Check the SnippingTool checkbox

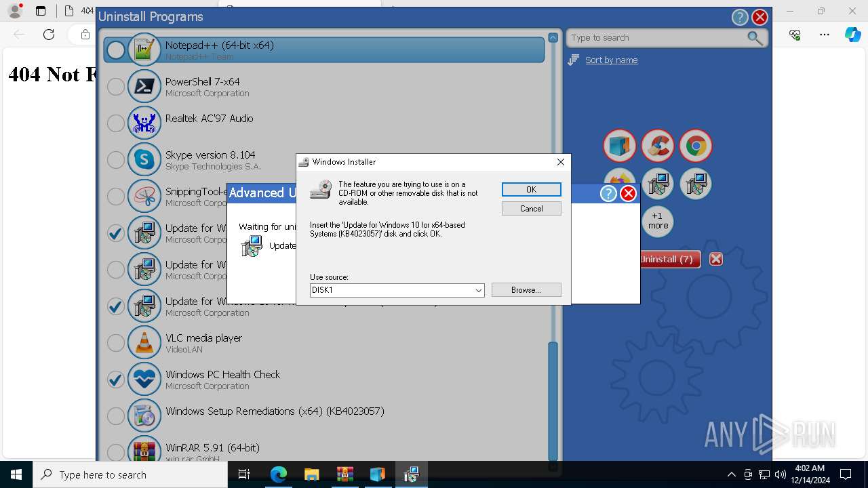click(116, 197)
